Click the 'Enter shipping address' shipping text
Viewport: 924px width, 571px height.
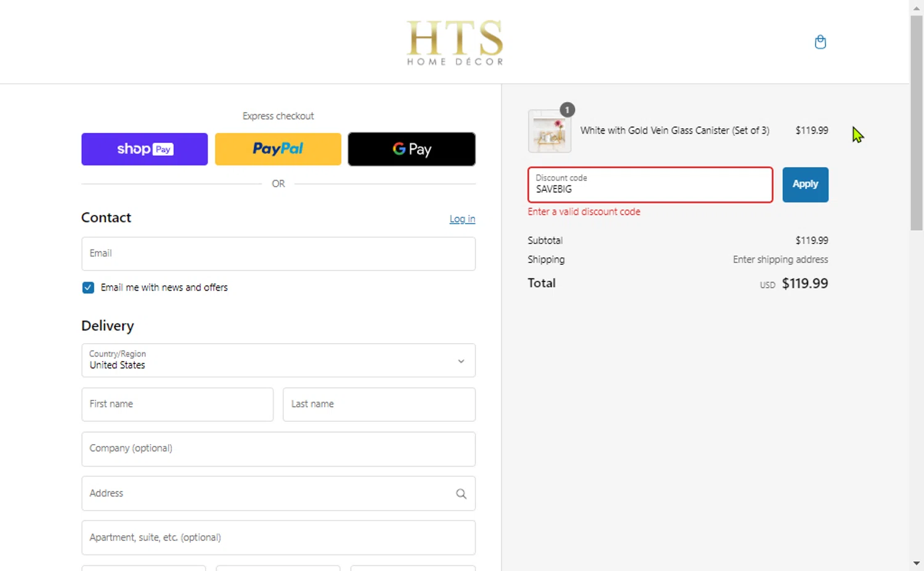click(x=780, y=259)
